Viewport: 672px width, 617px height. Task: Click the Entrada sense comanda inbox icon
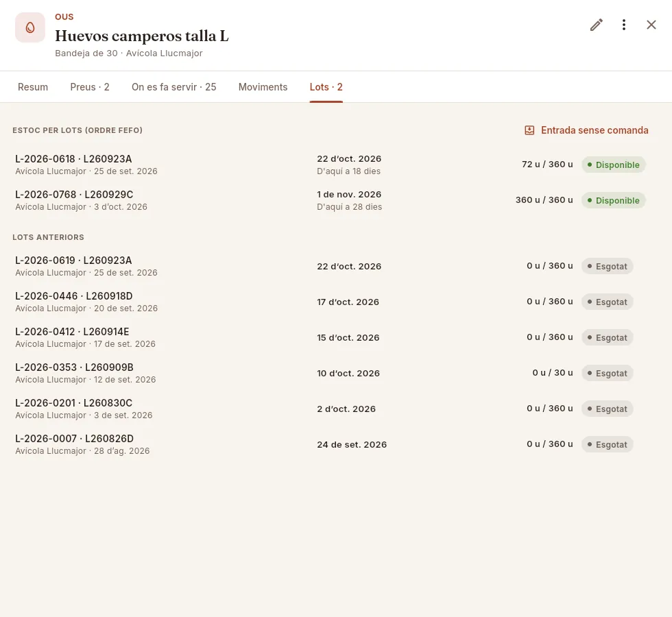tap(529, 130)
